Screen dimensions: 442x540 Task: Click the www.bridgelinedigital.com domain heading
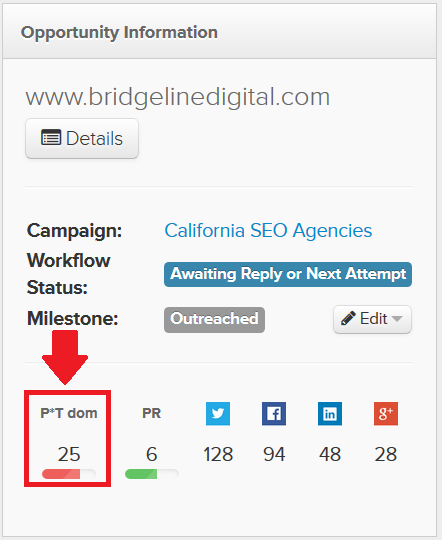coord(178,97)
